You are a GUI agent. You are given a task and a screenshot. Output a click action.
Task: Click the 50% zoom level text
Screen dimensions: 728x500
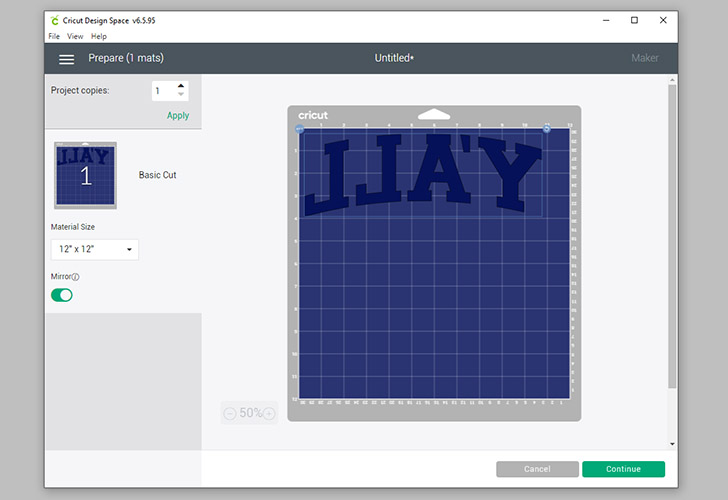click(x=250, y=413)
